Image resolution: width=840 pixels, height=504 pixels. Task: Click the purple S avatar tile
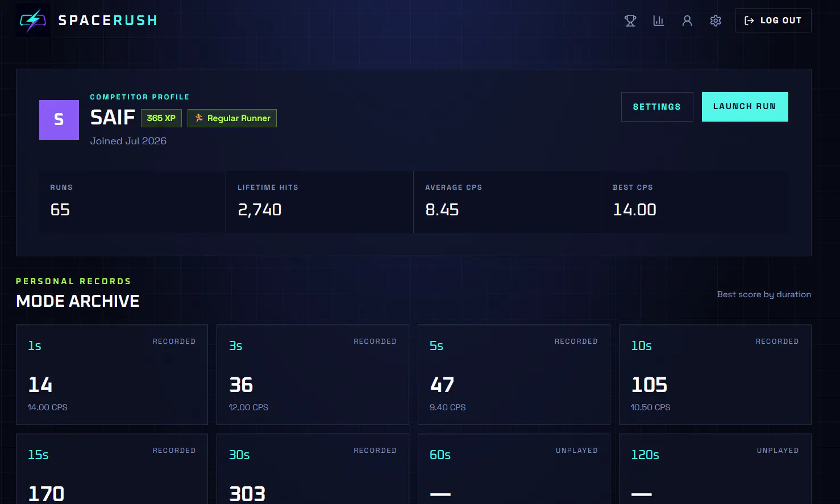click(x=59, y=120)
